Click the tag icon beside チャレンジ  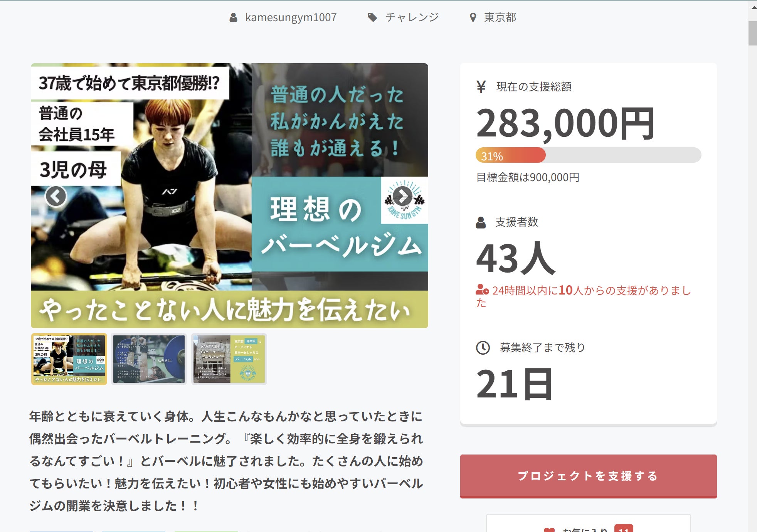point(372,17)
